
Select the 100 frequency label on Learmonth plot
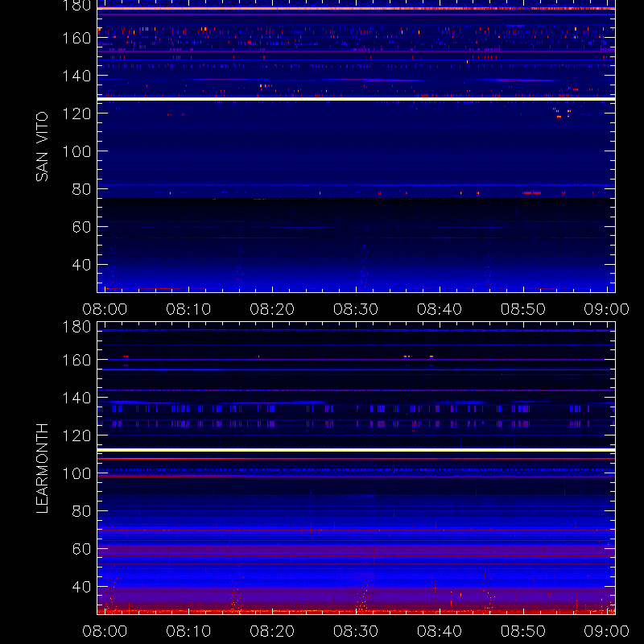76,473
